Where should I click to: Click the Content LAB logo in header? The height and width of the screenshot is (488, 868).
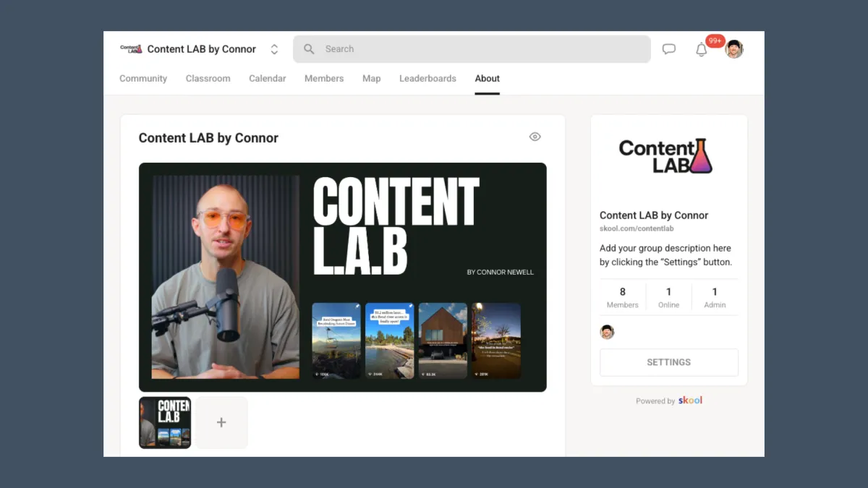click(x=131, y=49)
